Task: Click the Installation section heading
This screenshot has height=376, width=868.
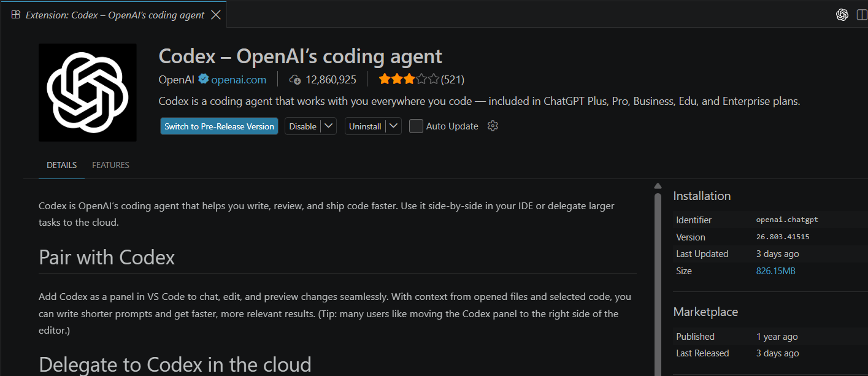Action: (x=702, y=196)
